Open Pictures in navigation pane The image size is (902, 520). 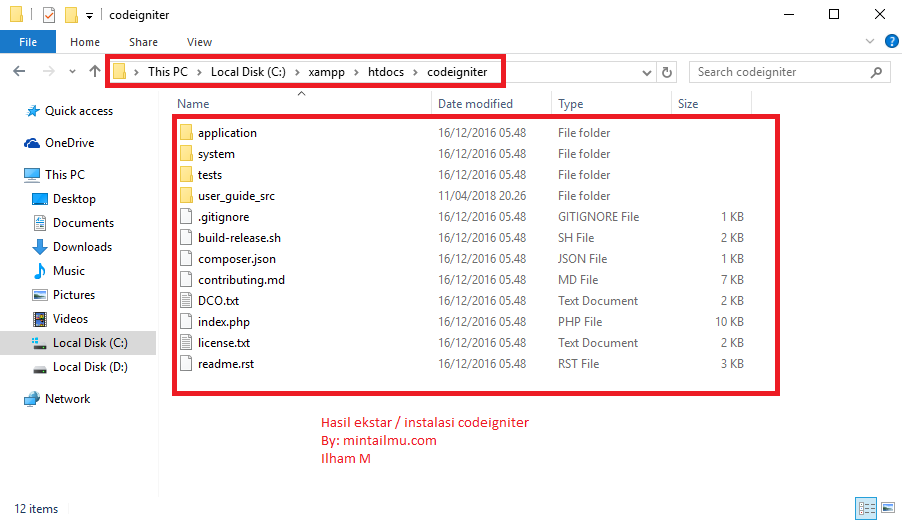pos(74,295)
